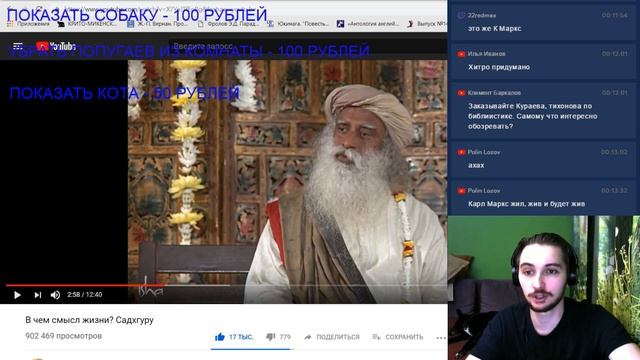Click overlay text 'ПОКАЗАТЬ КОТА - 50 РУБЛЕЙ'

click(x=124, y=93)
